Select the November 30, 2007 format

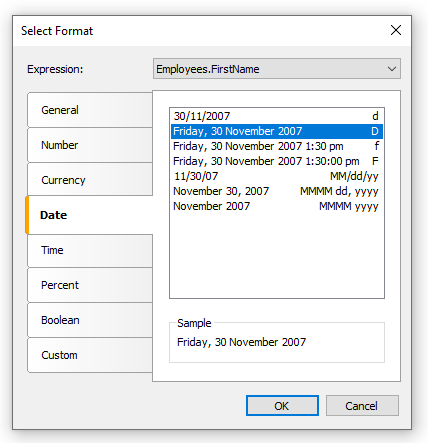(x=277, y=191)
